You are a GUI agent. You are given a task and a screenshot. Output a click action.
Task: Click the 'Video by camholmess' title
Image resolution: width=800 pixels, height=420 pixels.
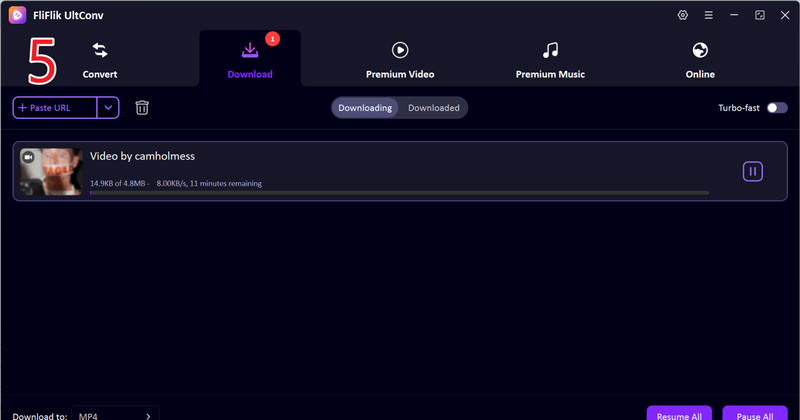[142, 156]
